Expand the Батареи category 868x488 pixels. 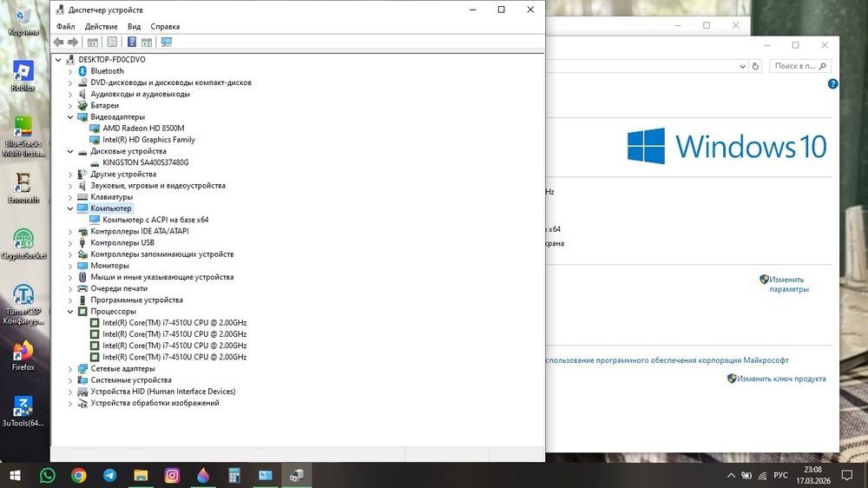pyautogui.click(x=70, y=106)
